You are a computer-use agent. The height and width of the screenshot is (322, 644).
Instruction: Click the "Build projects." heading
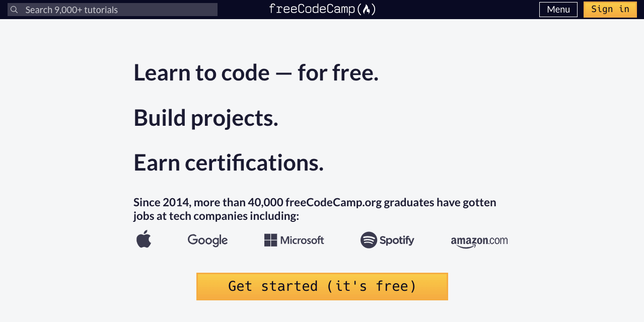coord(205,118)
